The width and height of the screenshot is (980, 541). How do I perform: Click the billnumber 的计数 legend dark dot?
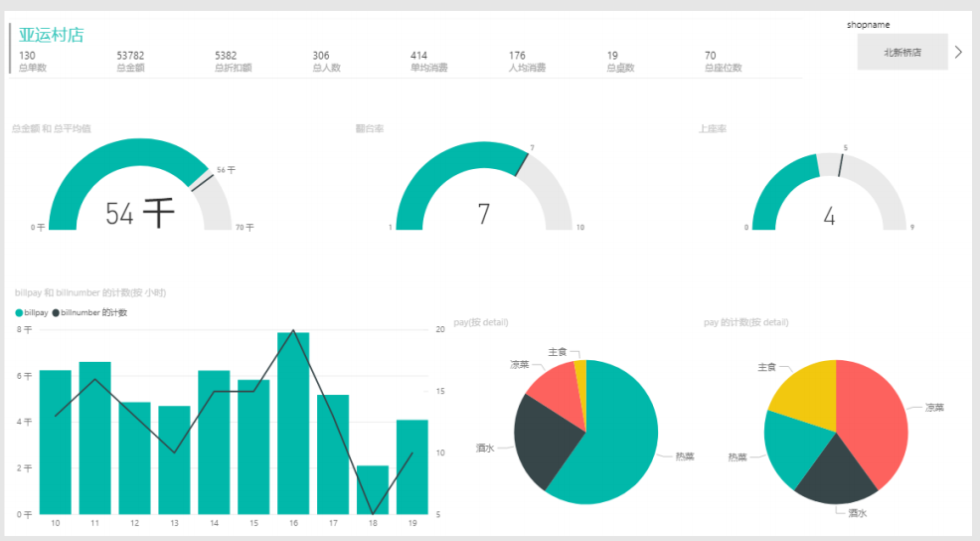point(56,312)
